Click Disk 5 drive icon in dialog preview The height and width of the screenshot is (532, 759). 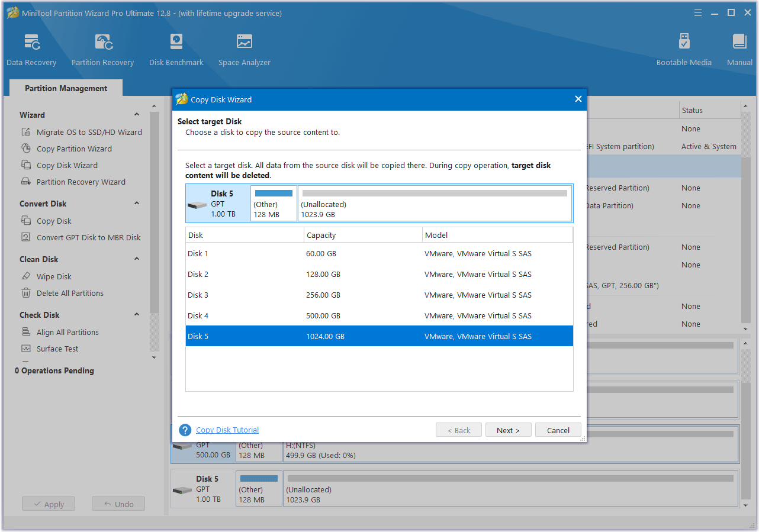click(x=197, y=205)
